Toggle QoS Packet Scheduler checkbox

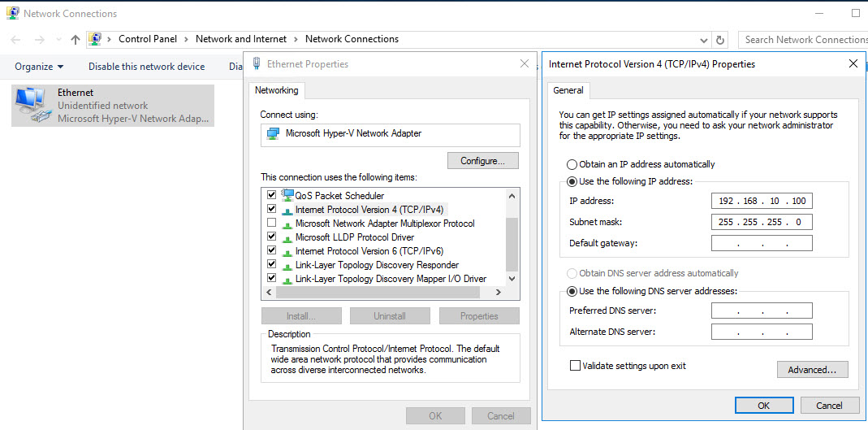271,195
